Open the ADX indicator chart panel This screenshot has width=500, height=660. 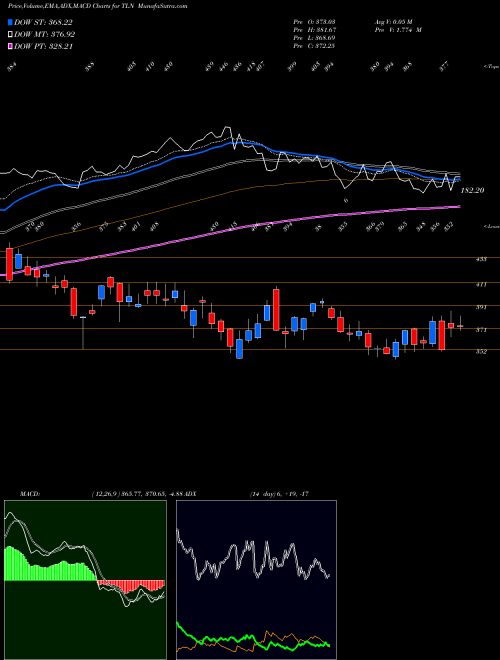pos(256,580)
